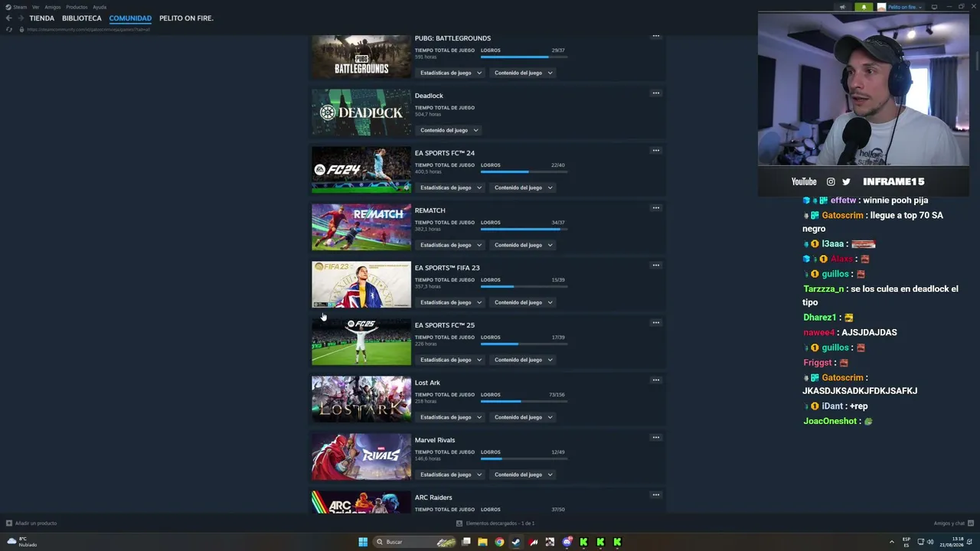Go back with the Steam back arrow
980x551 pixels.
8,18
